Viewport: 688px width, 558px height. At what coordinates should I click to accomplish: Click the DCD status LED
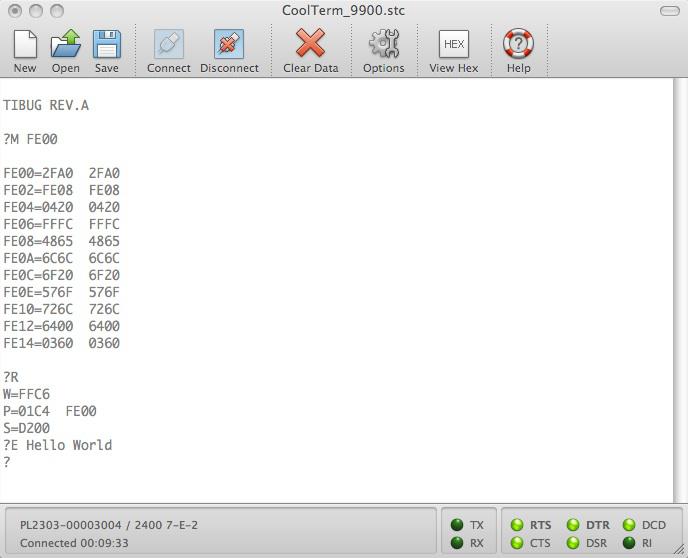click(x=629, y=525)
